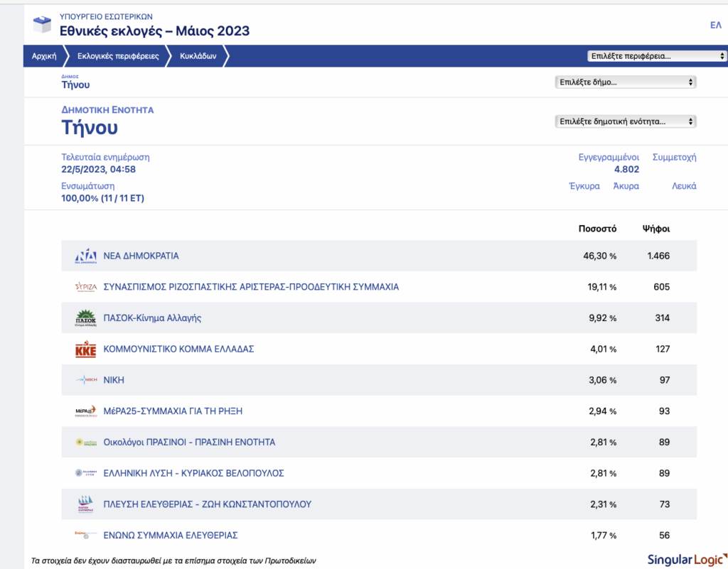Click the NIKI party logo
728x569 pixels.
[86, 380]
